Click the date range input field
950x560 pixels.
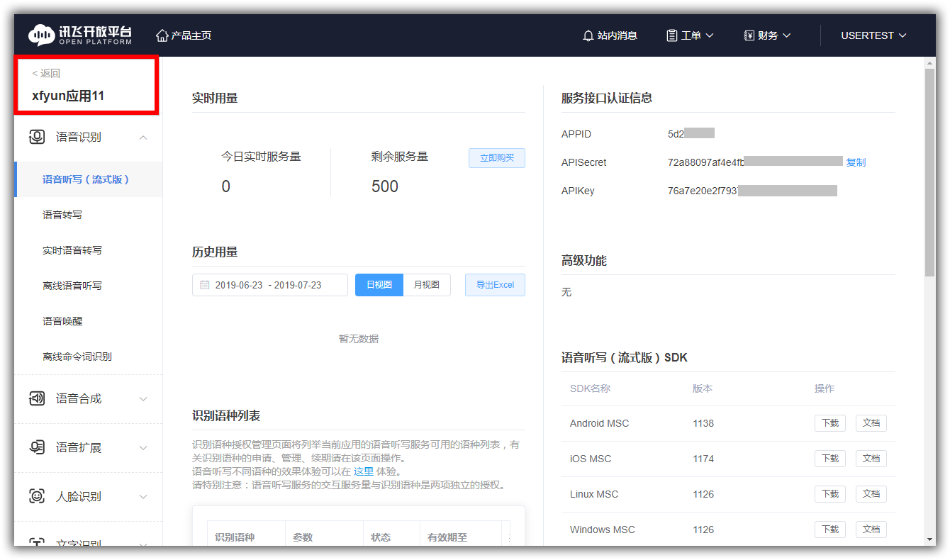pos(270,285)
